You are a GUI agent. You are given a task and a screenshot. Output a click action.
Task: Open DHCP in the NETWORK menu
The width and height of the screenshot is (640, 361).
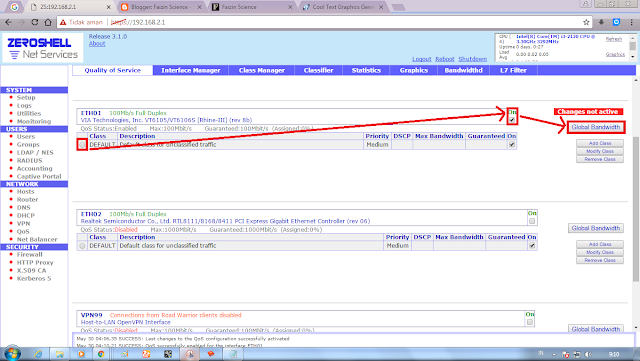click(x=26, y=215)
